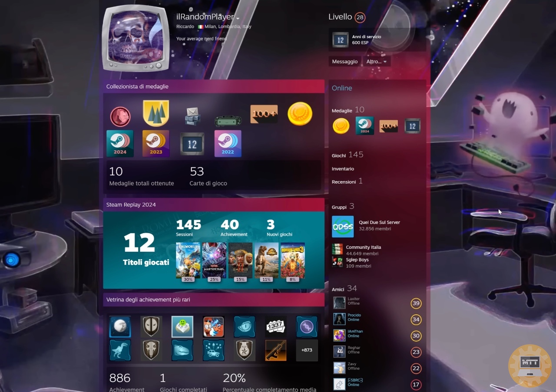556x392 pixels.
Task: Open the Altro... dropdown menu
Action: click(x=376, y=62)
